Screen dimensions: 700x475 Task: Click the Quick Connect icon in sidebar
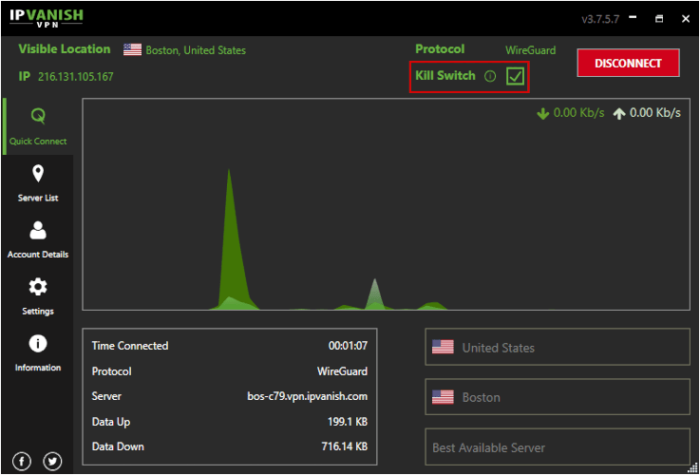pyautogui.click(x=38, y=116)
